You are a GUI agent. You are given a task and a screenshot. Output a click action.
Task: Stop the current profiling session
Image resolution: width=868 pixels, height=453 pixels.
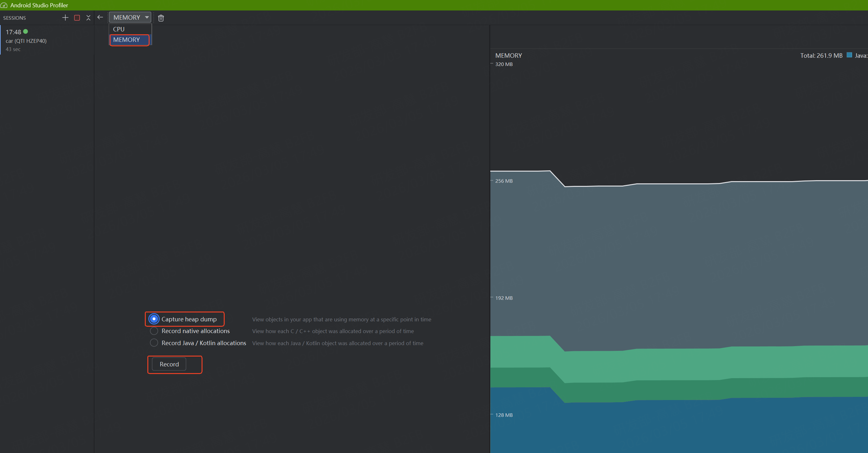77,18
